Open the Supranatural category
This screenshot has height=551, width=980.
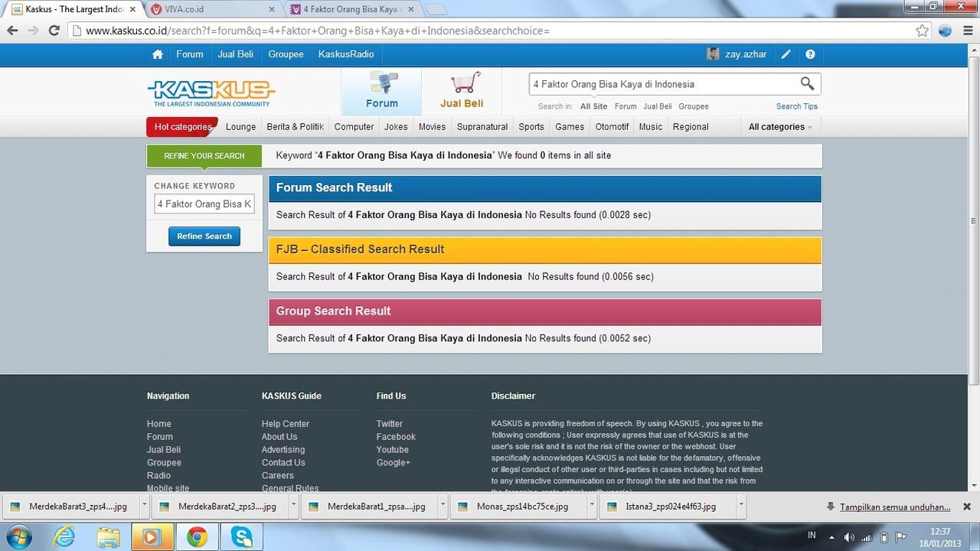[482, 127]
